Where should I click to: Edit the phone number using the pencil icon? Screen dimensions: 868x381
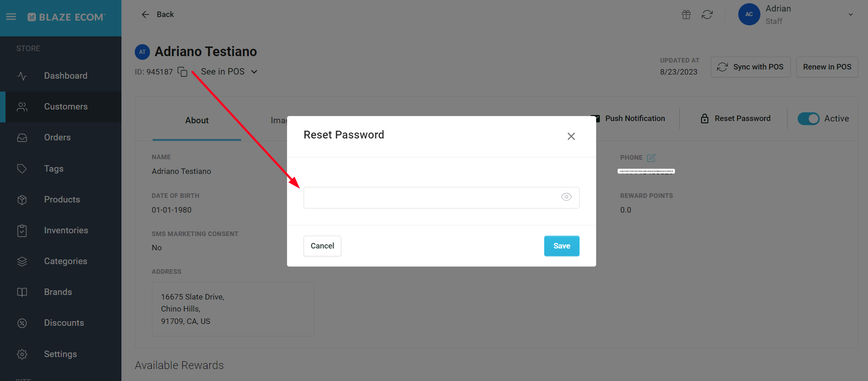651,157
